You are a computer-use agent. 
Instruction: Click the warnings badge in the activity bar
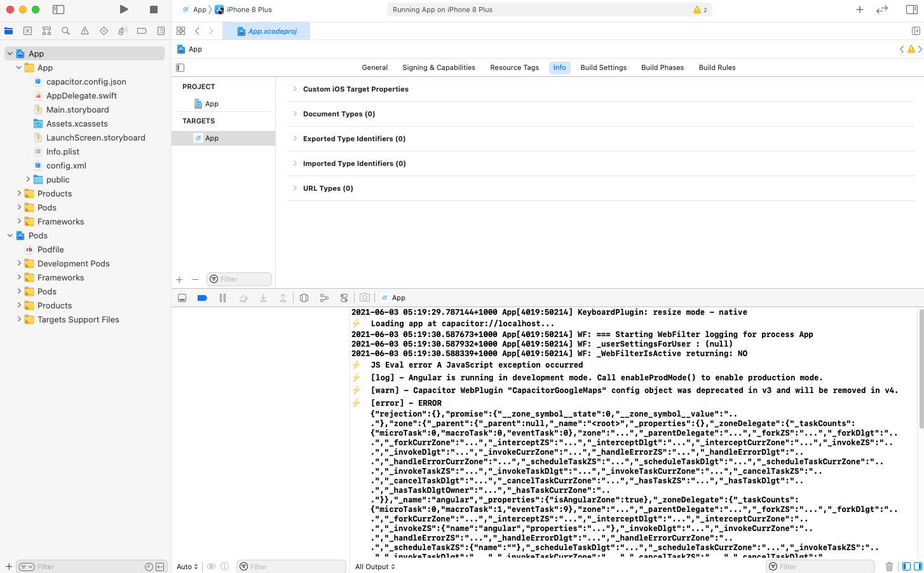point(700,10)
